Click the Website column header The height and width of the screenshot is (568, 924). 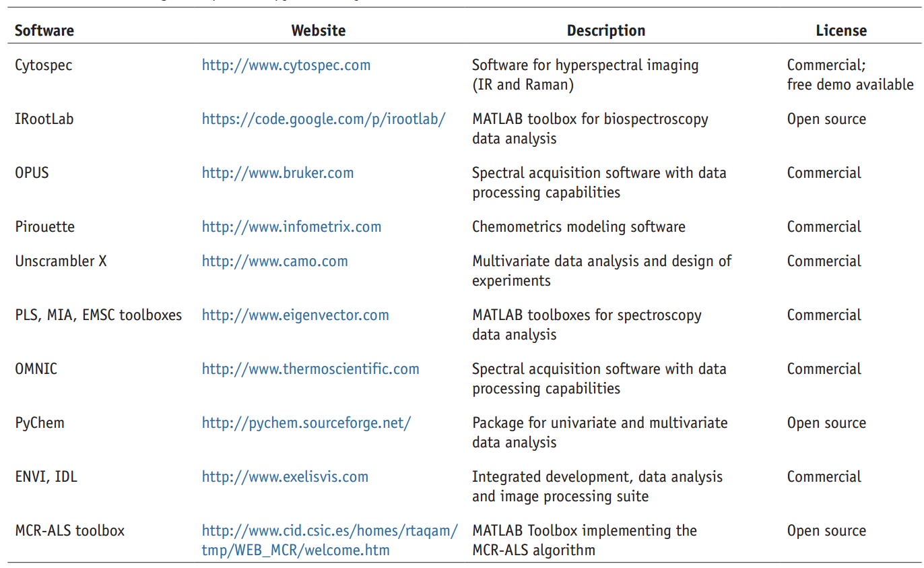coord(318,30)
